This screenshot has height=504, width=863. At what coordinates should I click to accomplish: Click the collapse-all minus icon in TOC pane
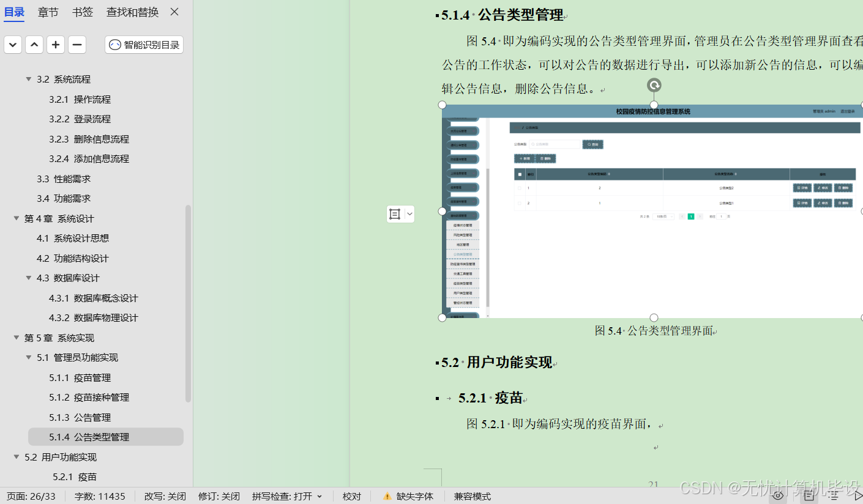76,44
